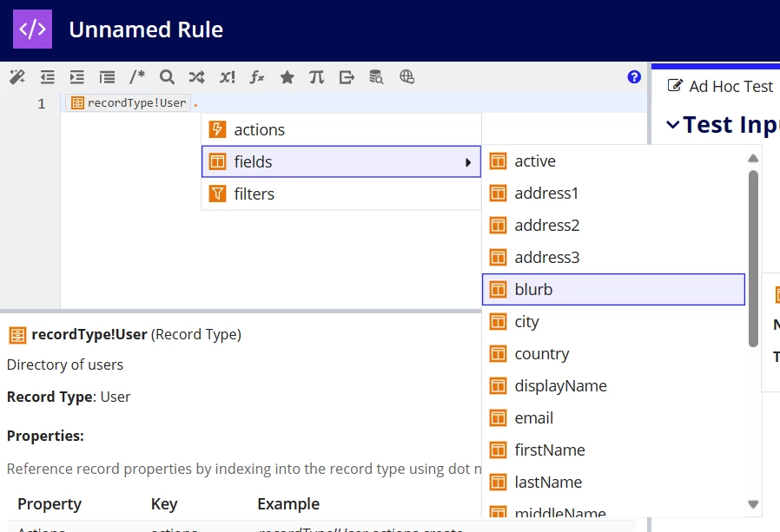Click the Ad Hoc Test edit icon
The width and height of the screenshot is (780, 532).
[x=675, y=86]
